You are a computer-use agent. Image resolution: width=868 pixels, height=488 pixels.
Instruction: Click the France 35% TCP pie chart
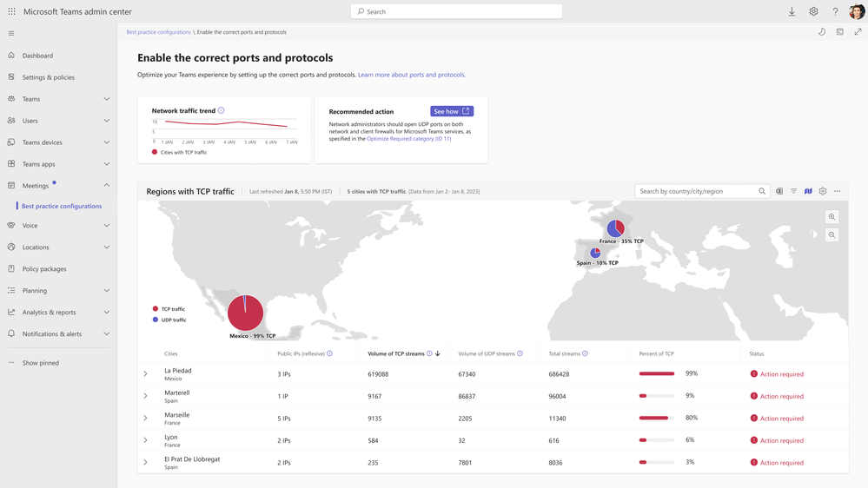[615, 228]
